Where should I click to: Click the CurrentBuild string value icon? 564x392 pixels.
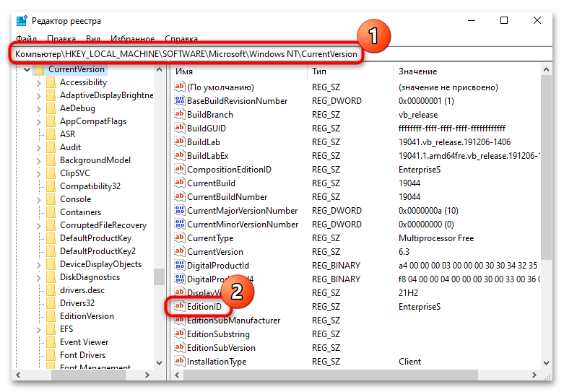(180, 183)
